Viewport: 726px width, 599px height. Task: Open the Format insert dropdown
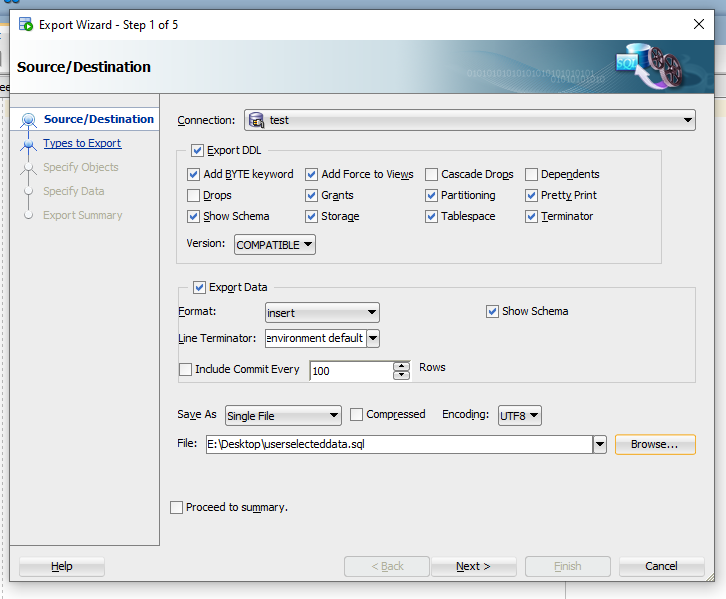pyautogui.click(x=322, y=312)
